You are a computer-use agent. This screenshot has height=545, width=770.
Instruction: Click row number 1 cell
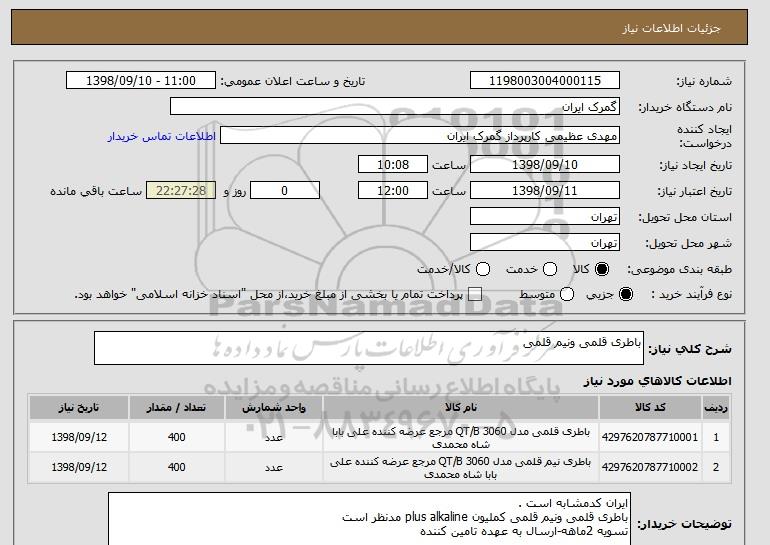(716, 437)
